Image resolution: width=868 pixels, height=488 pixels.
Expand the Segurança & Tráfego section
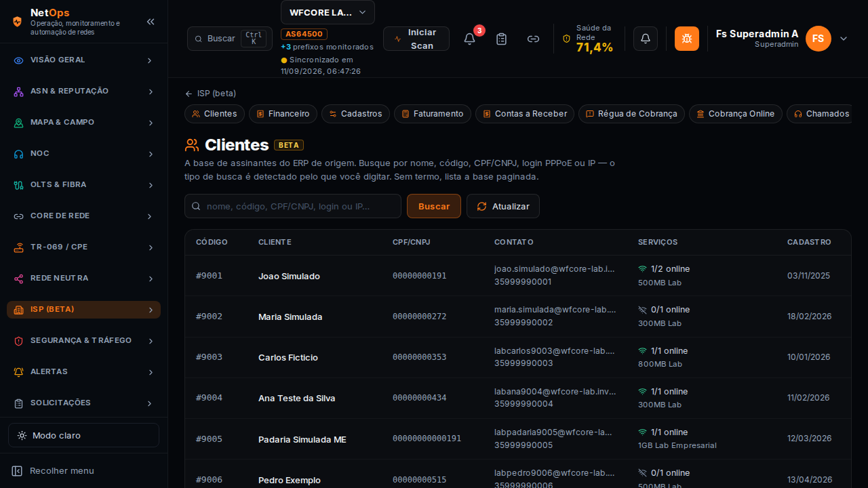150,341
